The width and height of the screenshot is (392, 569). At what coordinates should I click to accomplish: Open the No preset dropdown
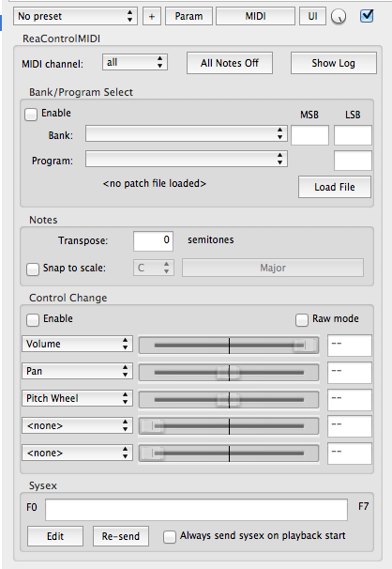(x=75, y=16)
